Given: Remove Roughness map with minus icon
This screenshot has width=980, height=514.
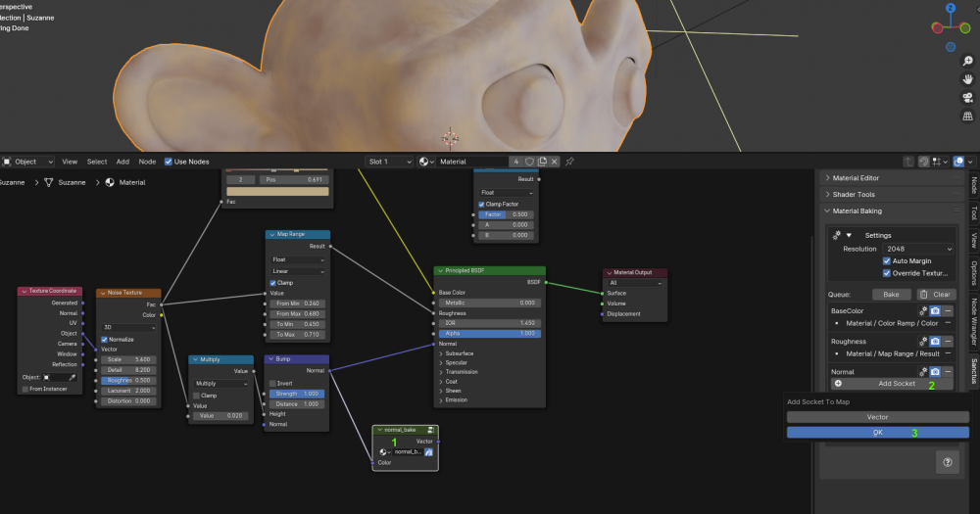Looking at the screenshot, I should 948,341.
